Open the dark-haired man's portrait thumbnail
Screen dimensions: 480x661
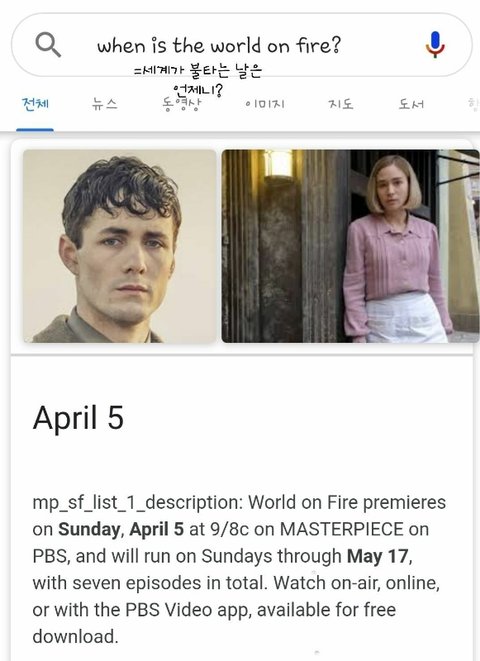tap(120, 246)
